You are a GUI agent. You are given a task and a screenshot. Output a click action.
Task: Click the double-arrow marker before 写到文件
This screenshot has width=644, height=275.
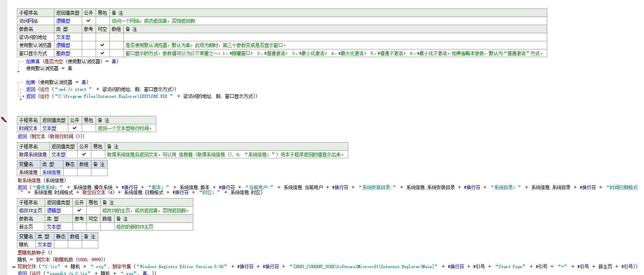click(x=14, y=267)
